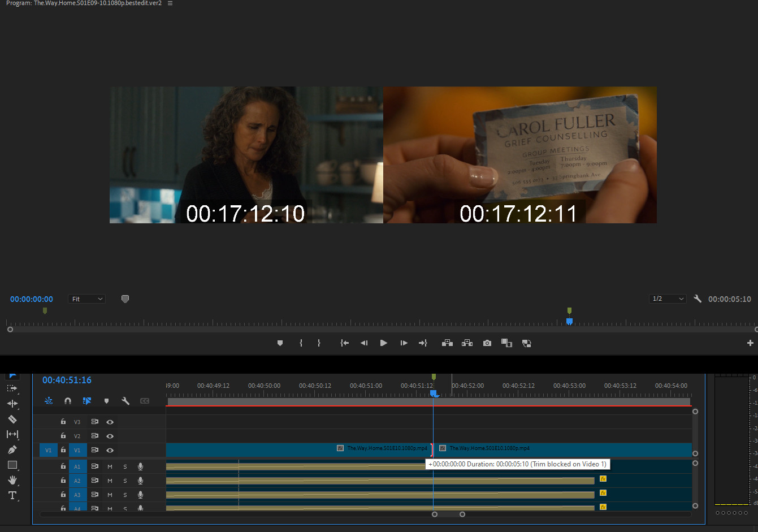Image resolution: width=758 pixels, height=532 pixels.
Task: Select the Ripple Edit tool
Action: [12, 404]
